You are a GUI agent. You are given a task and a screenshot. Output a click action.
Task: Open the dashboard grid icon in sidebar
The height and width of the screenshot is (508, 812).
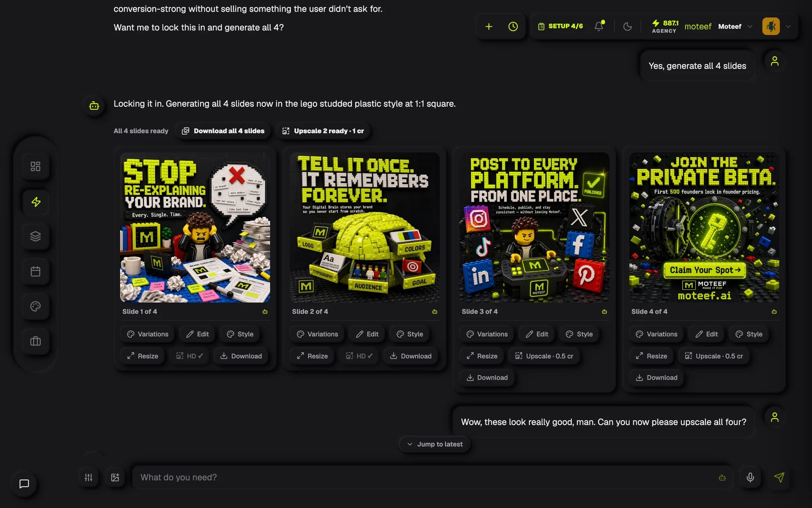coord(36,166)
